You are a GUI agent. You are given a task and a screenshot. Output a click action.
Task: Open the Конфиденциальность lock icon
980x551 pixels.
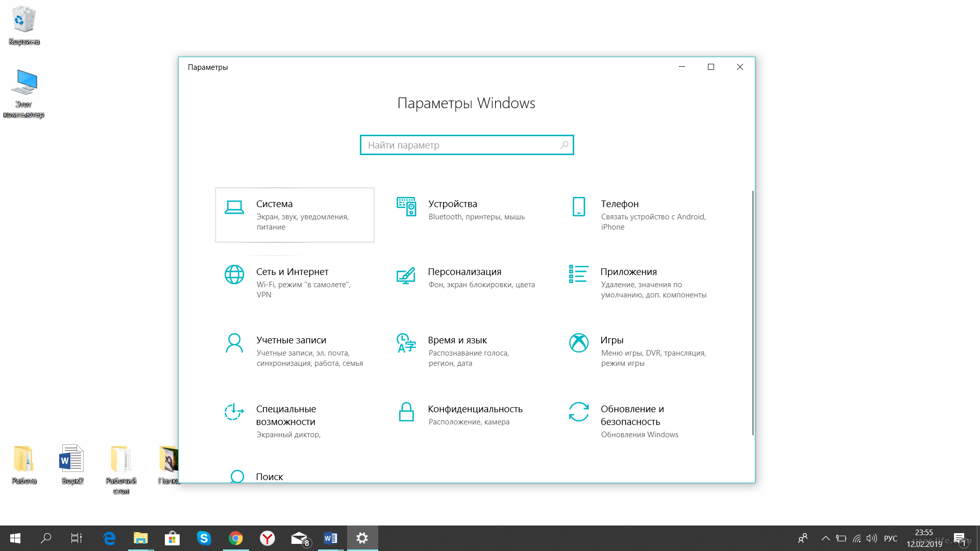(406, 412)
